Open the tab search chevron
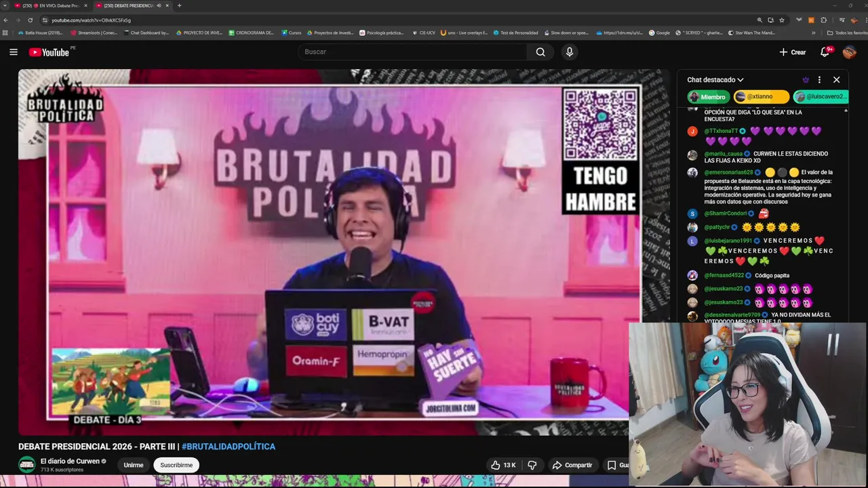 coord(5,5)
